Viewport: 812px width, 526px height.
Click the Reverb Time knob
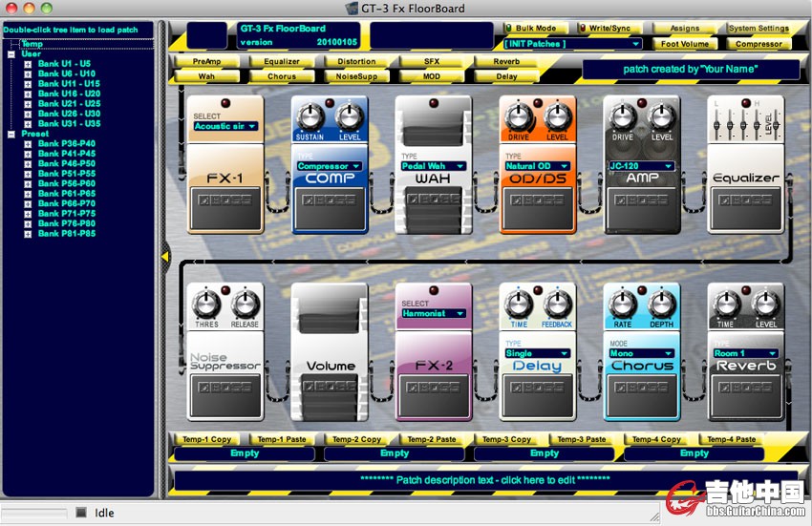726,305
